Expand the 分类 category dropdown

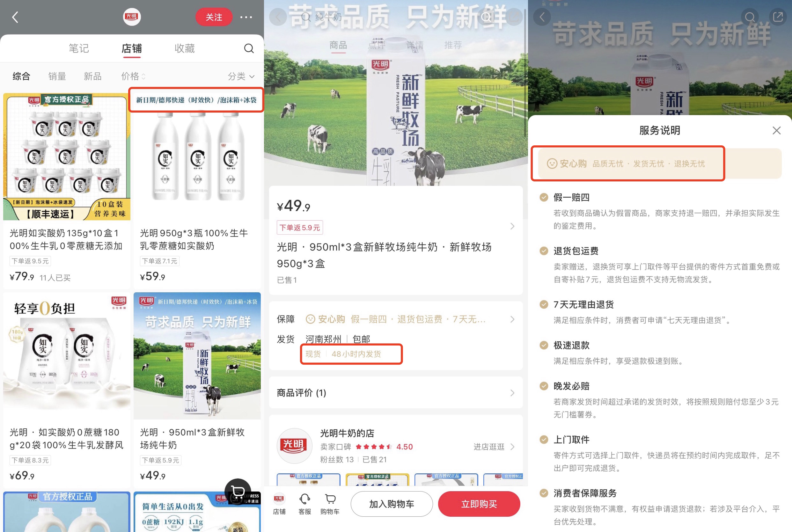coord(241,76)
